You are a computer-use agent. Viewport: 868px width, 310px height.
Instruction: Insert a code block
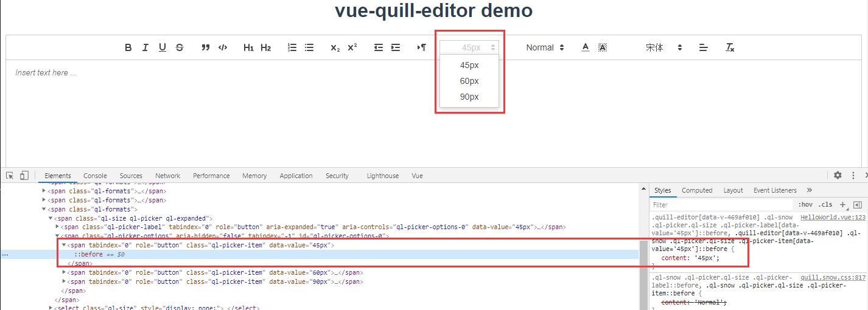point(223,47)
